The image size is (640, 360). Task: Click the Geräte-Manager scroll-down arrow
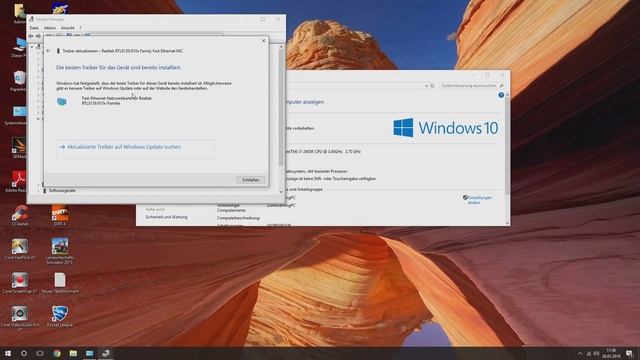point(281,192)
